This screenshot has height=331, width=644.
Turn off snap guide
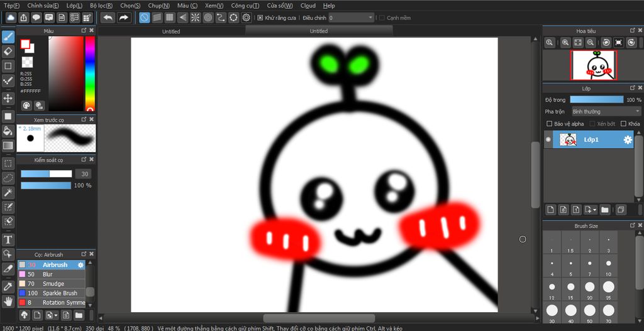(144, 18)
